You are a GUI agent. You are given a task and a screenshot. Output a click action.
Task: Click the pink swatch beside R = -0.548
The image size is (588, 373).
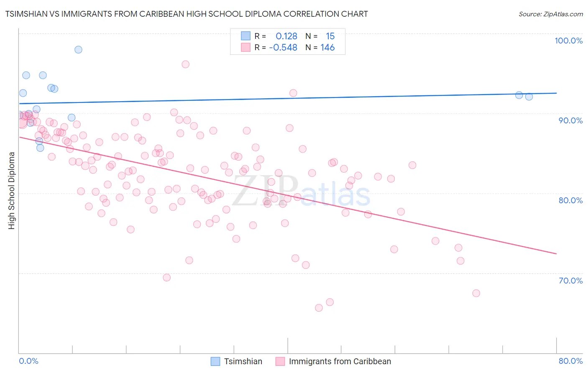[245, 47]
